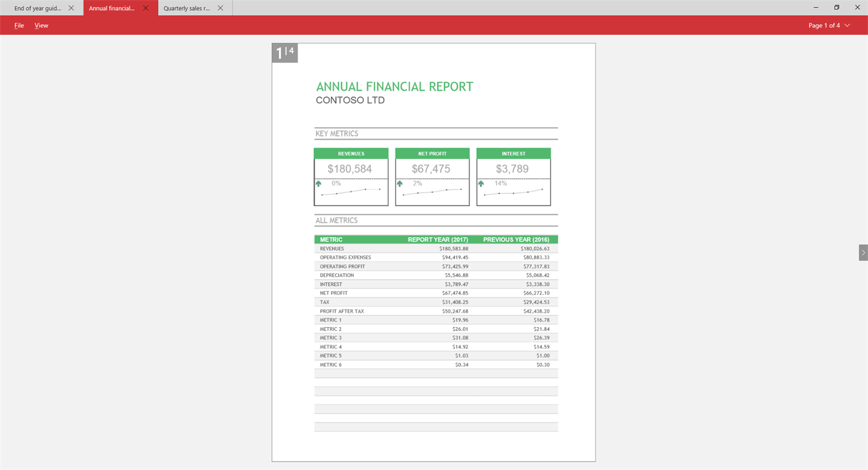Minimize the report viewer window
868x470 pixels.
[816, 8]
